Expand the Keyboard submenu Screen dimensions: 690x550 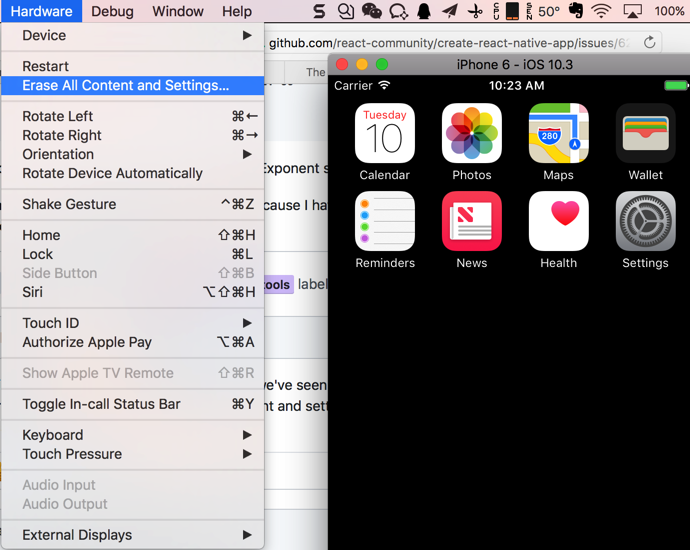[132, 435]
